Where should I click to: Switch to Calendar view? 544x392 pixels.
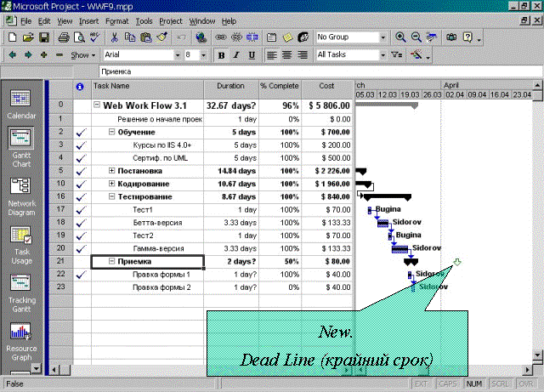point(20,104)
